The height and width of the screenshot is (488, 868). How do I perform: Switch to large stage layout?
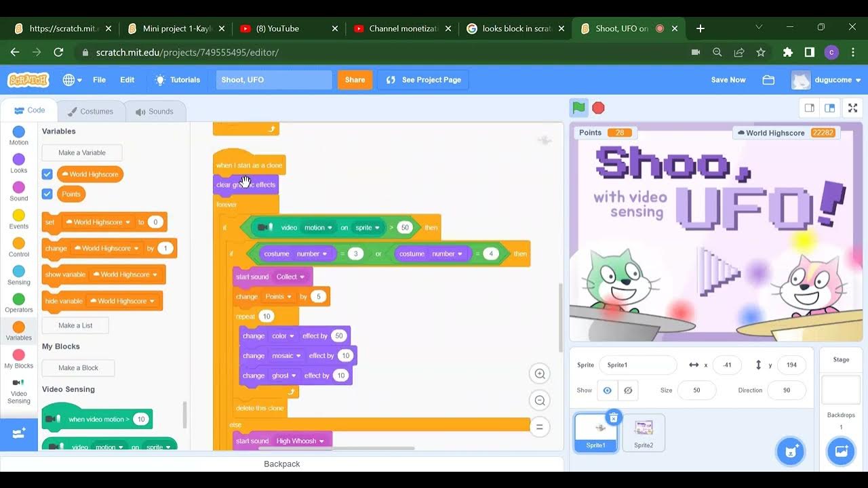829,108
